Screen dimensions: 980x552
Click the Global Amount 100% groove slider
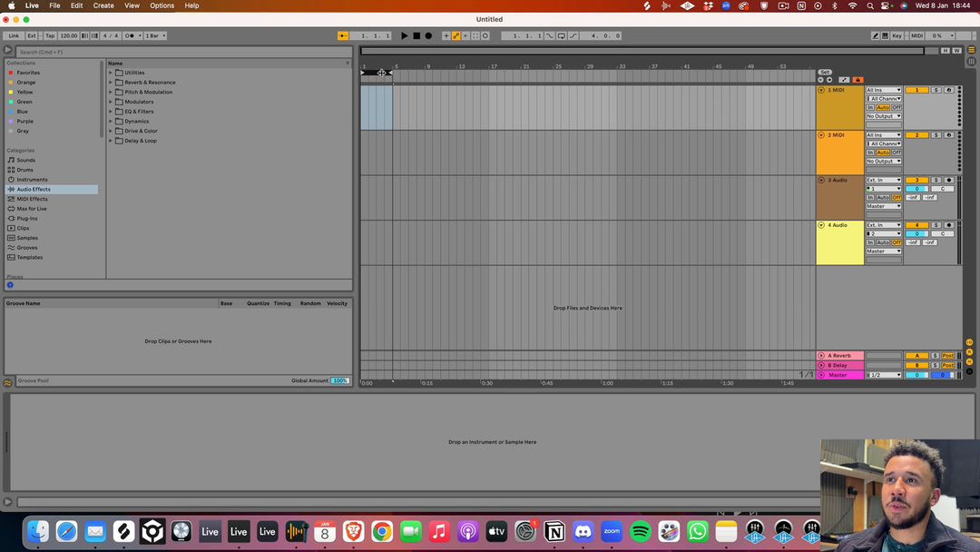pos(340,380)
